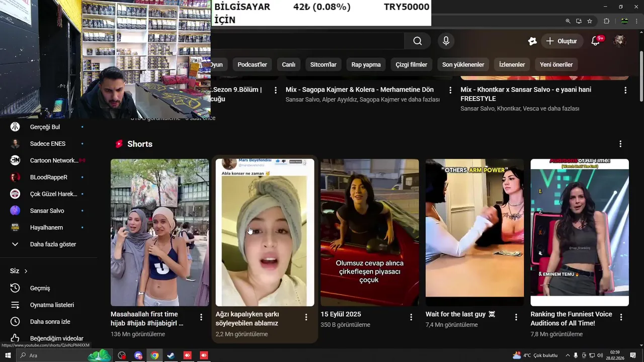Open the Mix - Khontkar x Sansar Salvo title

tap(526, 94)
